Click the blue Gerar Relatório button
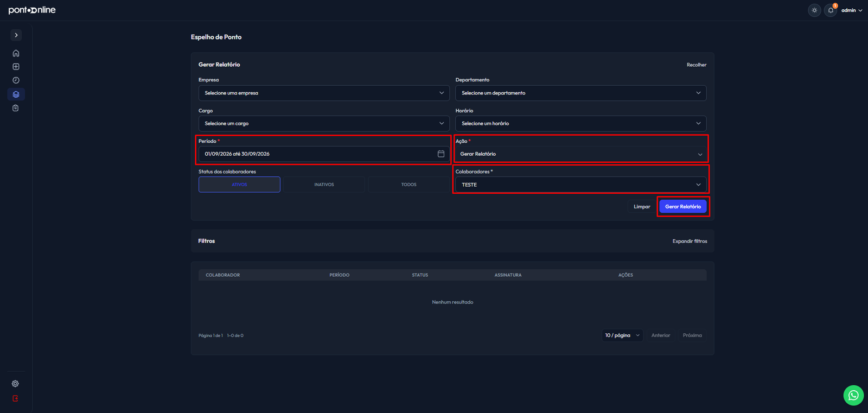 pos(683,207)
